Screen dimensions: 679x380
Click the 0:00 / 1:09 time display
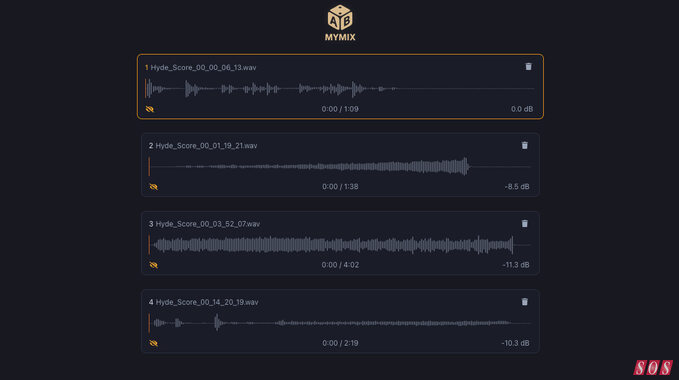[x=340, y=109]
